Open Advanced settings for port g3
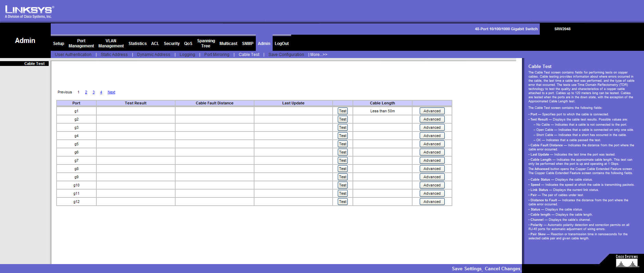Image resolution: width=644 pixels, height=273 pixels. (x=432, y=127)
